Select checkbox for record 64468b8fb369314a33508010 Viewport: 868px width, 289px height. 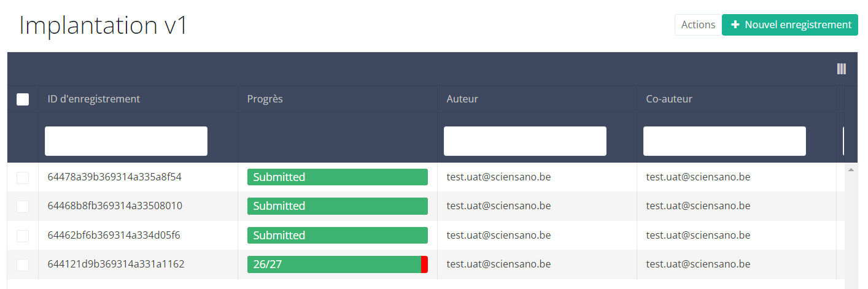tap(23, 207)
